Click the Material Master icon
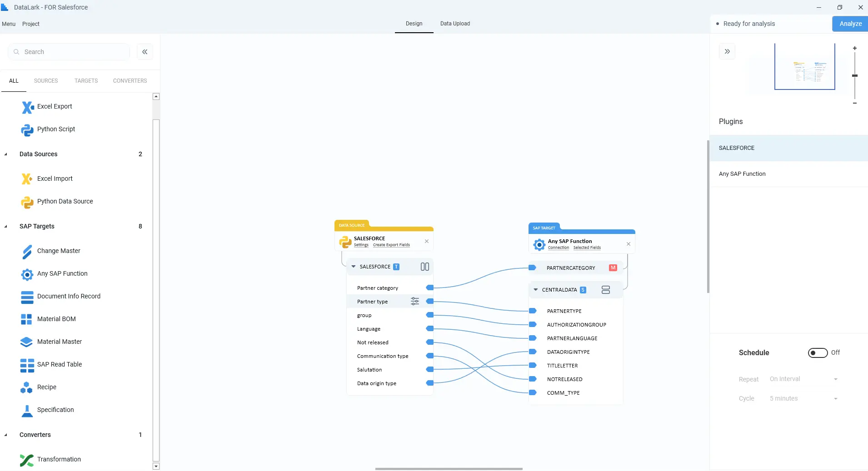The width and height of the screenshot is (868, 471). coord(27,342)
